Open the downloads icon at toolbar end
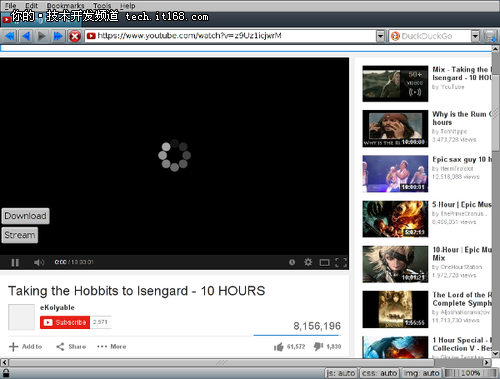 point(490,36)
